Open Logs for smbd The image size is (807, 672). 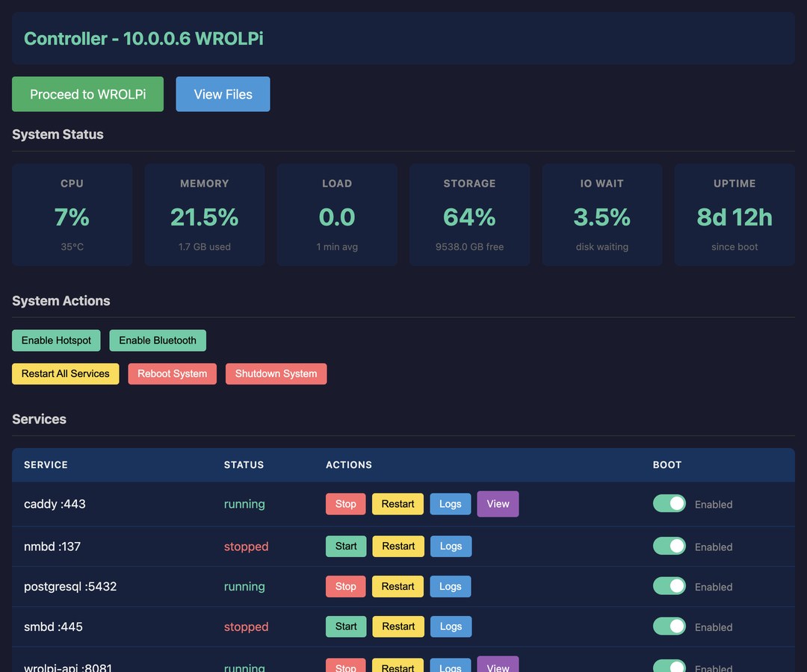(451, 626)
